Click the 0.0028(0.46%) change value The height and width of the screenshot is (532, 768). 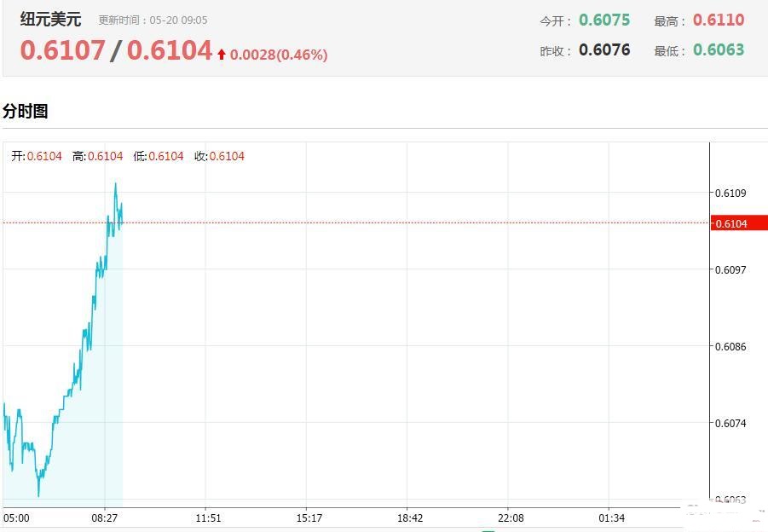279,55
